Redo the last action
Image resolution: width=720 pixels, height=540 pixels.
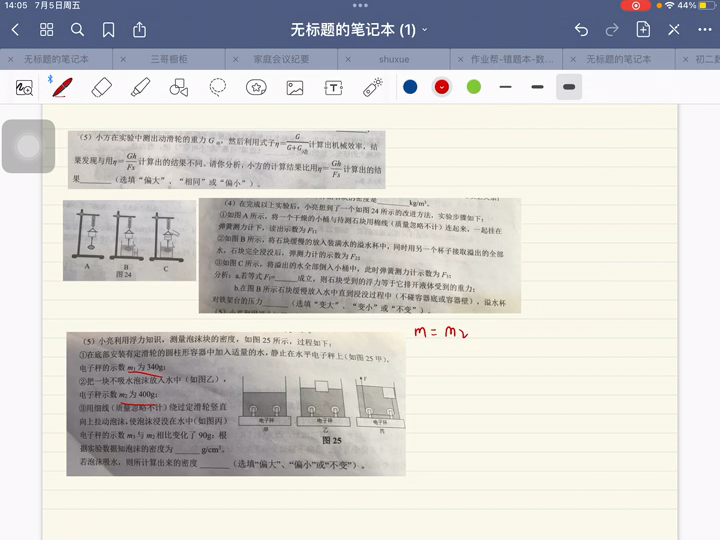(612, 30)
